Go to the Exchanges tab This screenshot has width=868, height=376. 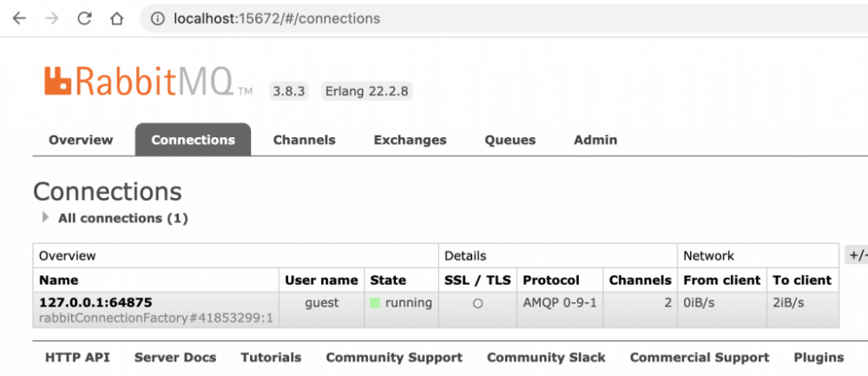(x=410, y=140)
